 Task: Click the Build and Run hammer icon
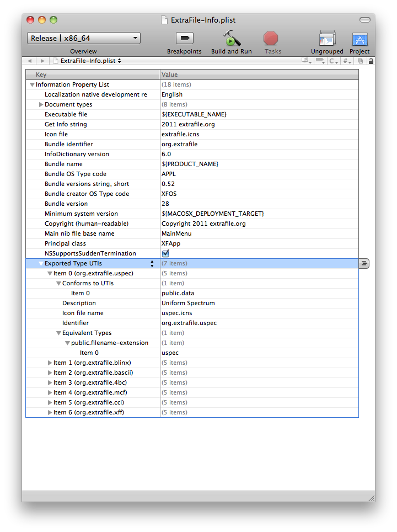[x=232, y=38]
